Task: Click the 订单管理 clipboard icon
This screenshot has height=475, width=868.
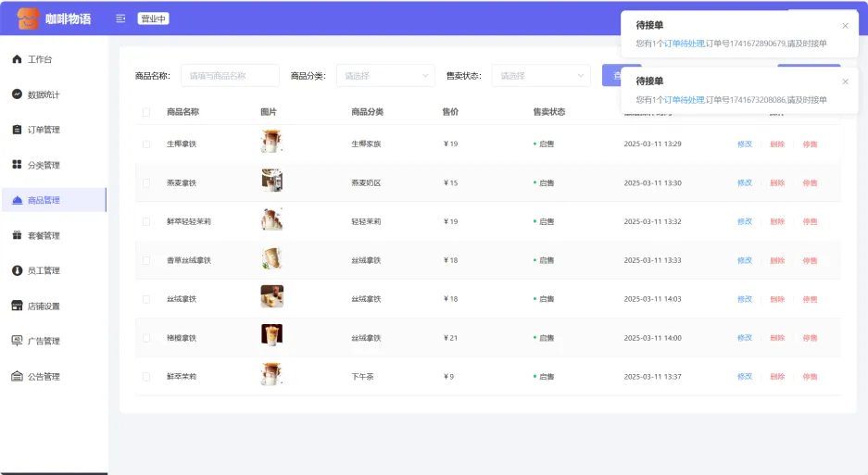Action: 17,130
